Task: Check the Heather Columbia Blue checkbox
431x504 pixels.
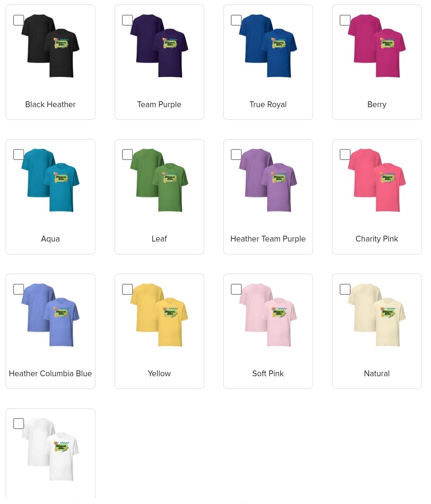Action: click(19, 289)
